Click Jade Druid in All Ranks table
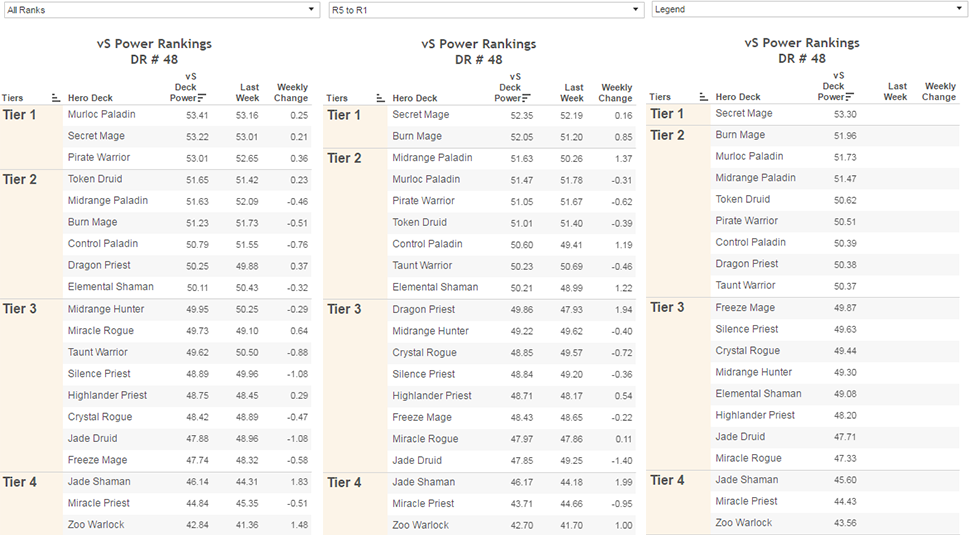 [93, 438]
